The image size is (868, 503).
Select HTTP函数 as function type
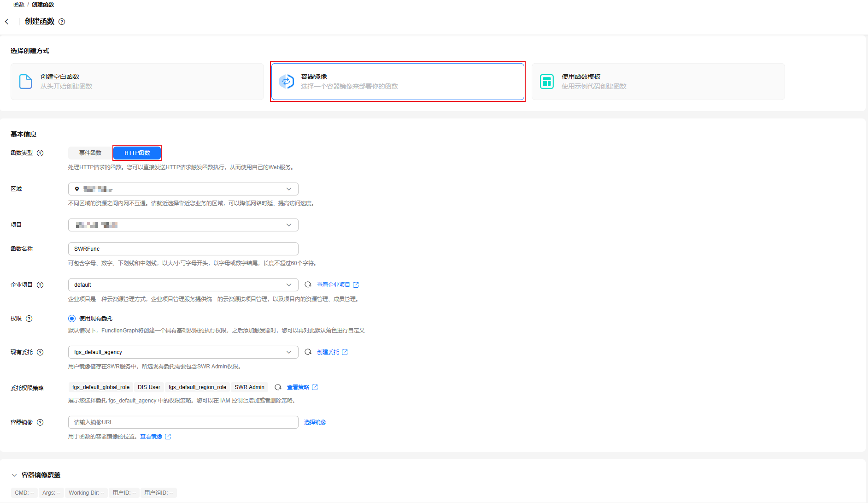(137, 153)
